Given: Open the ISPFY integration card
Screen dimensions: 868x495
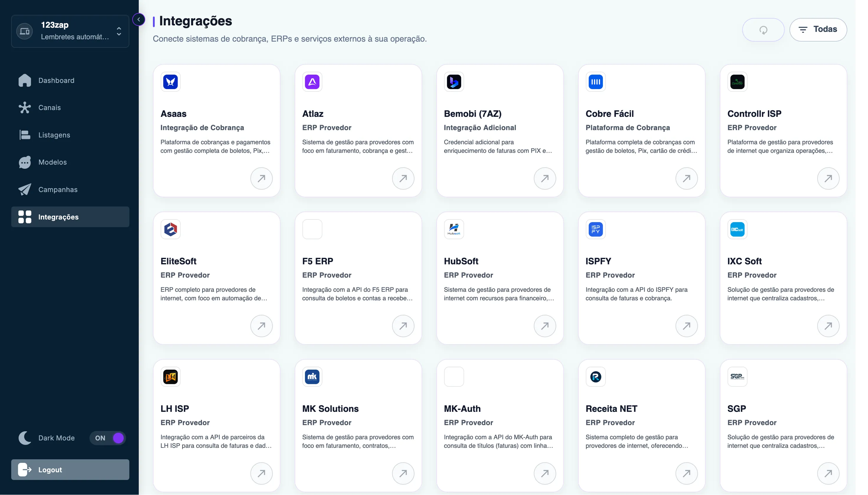Looking at the screenshot, I should tap(641, 278).
